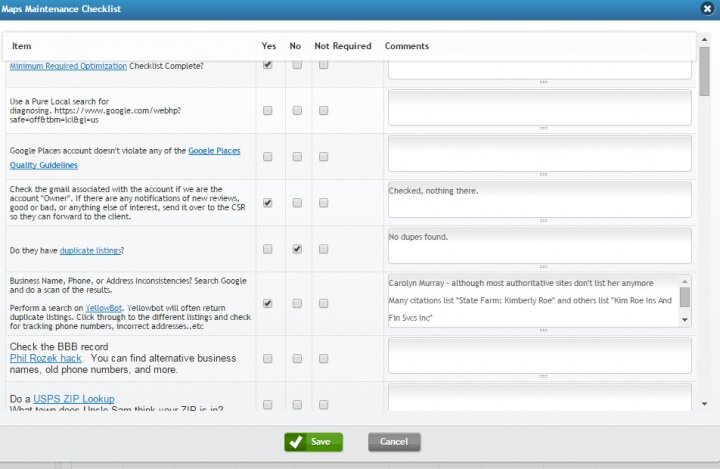Click the 'Yes' column header
This screenshot has width=720, height=469.
point(269,46)
